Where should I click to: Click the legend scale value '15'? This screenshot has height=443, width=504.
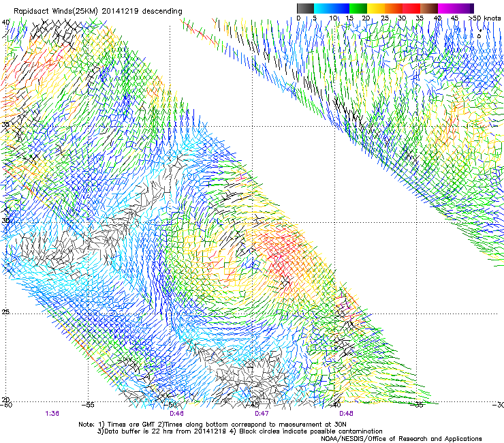[x=349, y=18]
